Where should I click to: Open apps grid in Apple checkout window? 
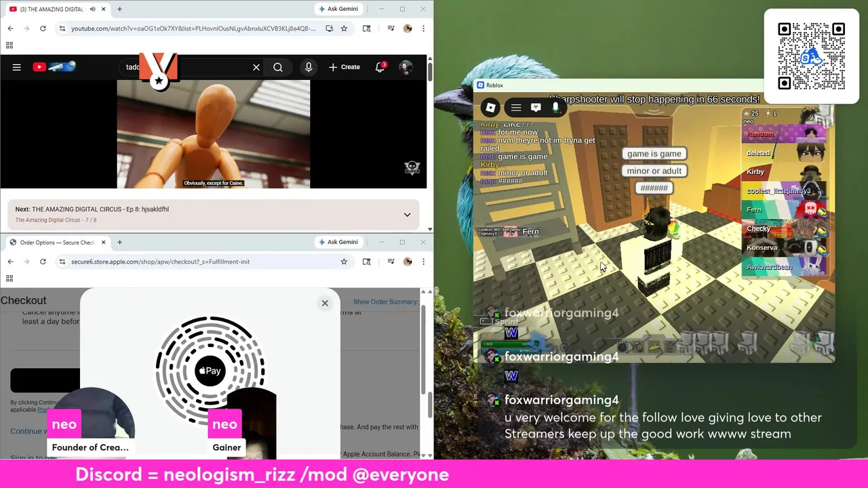click(9, 279)
